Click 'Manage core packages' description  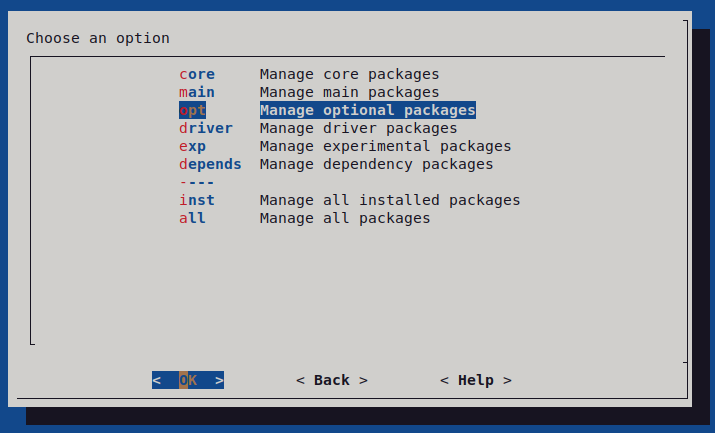pyautogui.click(x=349, y=74)
